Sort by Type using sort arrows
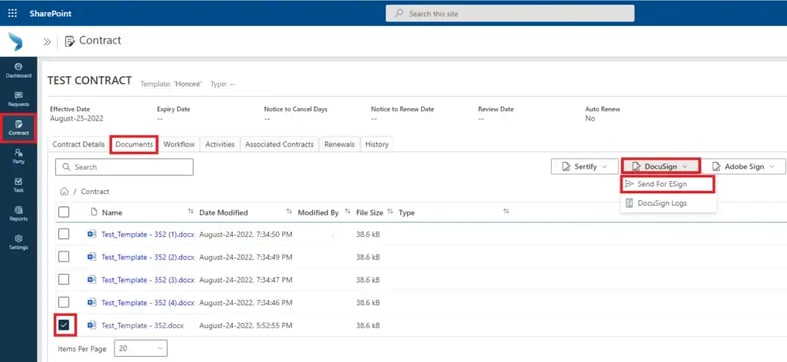 click(506, 212)
